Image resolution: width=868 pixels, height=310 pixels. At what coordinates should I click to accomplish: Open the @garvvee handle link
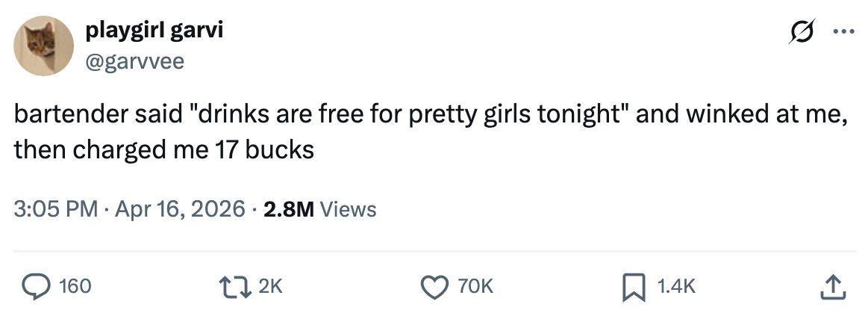point(135,61)
